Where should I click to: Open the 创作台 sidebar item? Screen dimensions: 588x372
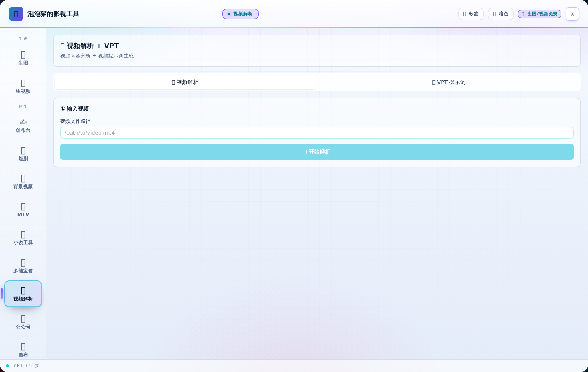click(x=23, y=126)
